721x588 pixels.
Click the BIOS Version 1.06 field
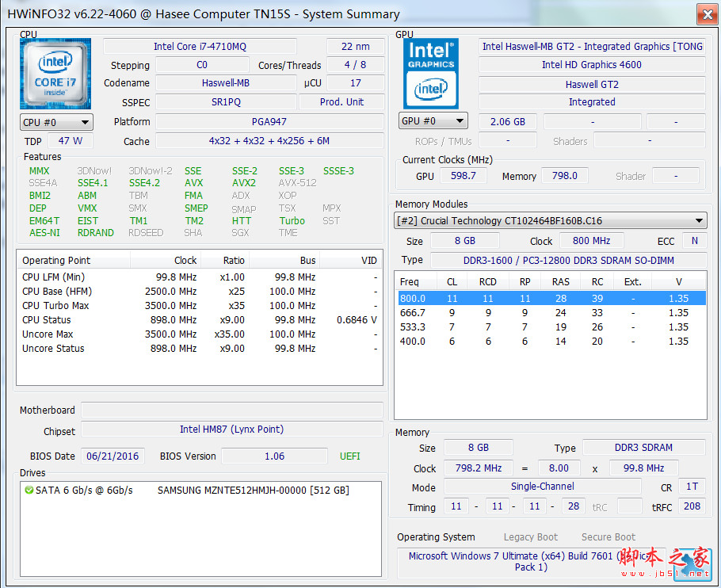(274, 456)
